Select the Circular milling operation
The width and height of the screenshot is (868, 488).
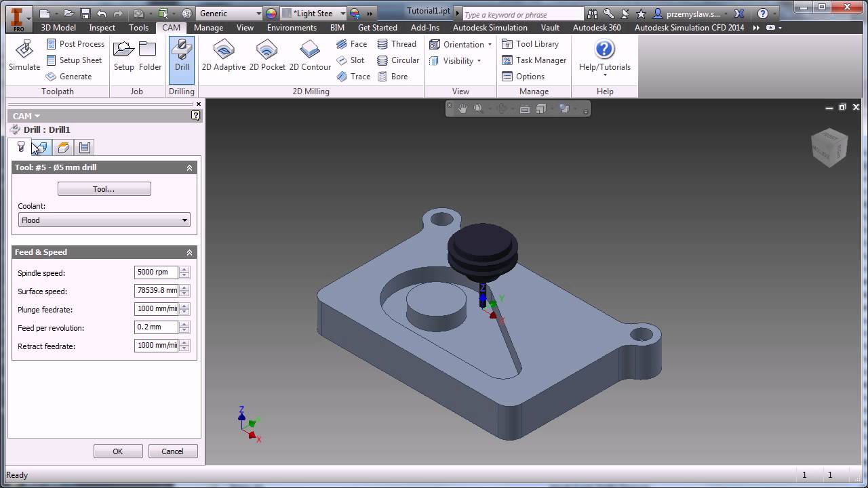pyautogui.click(x=398, y=60)
